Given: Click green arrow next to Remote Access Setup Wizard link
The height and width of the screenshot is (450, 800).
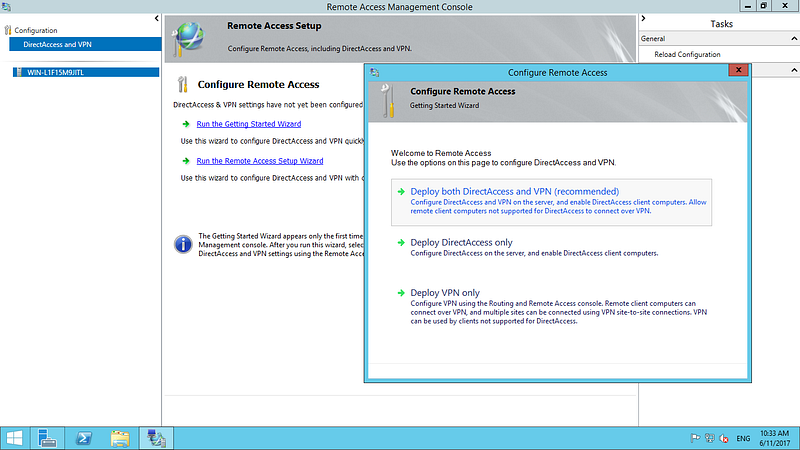Looking at the screenshot, I should [x=186, y=161].
